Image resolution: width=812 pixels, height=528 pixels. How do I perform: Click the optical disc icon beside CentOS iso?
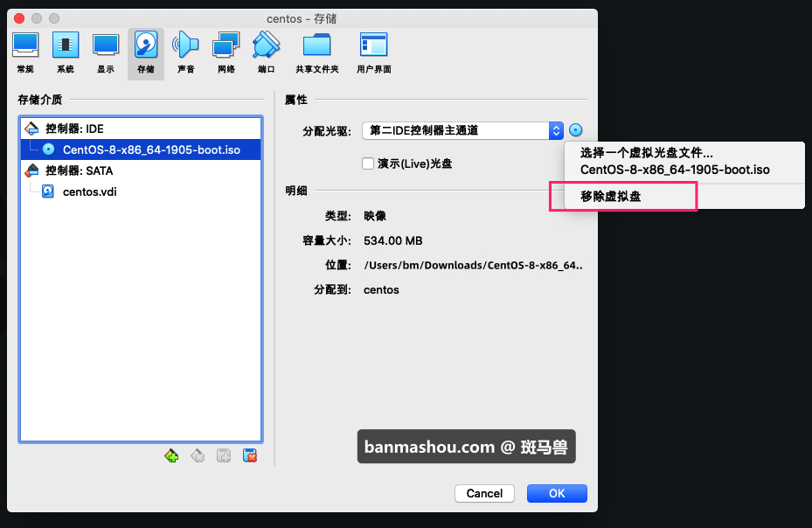49,149
